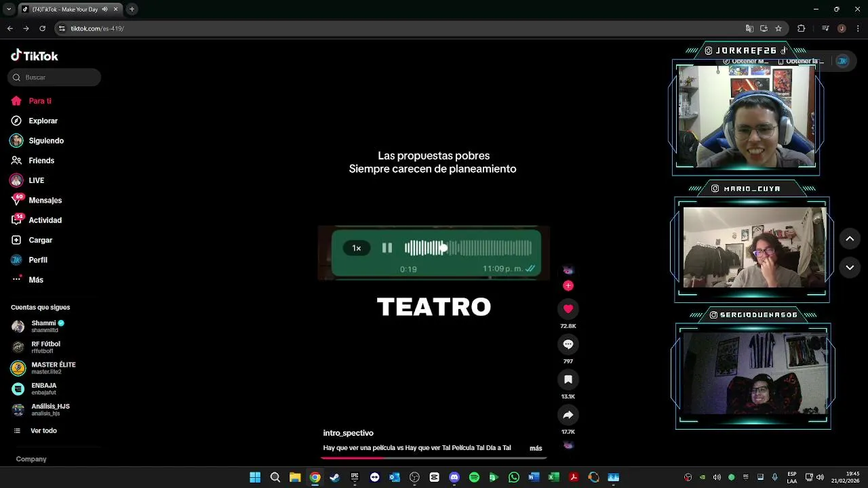Viewport: 868px width, 488px height.
Task: Open Chrome three-dot menu
Action: pos(858,28)
